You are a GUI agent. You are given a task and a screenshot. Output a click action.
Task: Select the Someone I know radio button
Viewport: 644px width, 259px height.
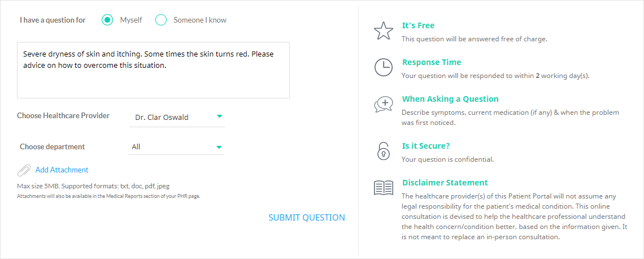[161, 20]
